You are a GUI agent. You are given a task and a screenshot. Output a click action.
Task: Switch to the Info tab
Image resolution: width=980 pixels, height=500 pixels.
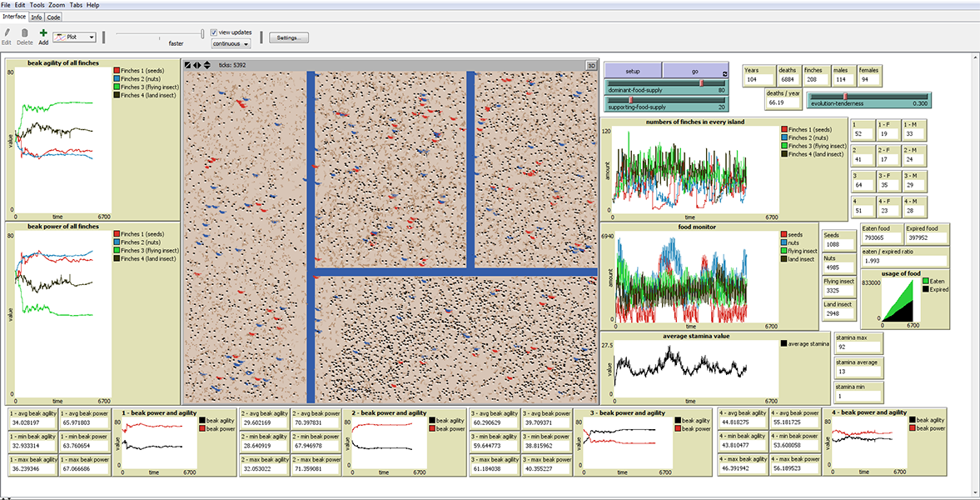pyautogui.click(x=37, y=17)
